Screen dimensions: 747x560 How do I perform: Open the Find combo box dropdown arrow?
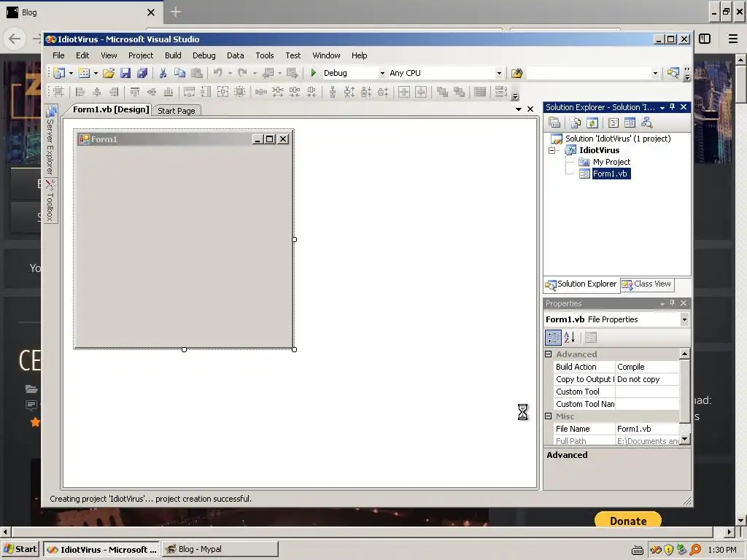click(x=655, y=74)
